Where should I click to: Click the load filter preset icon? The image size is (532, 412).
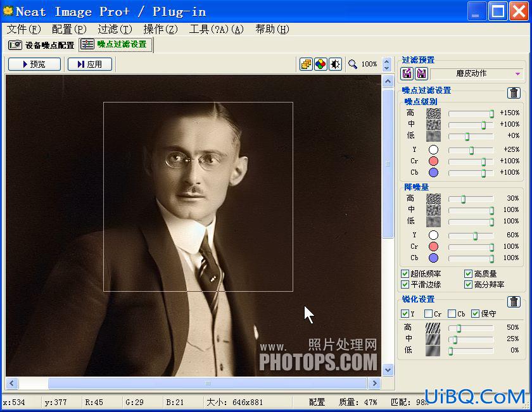click(x=407, y=73)
